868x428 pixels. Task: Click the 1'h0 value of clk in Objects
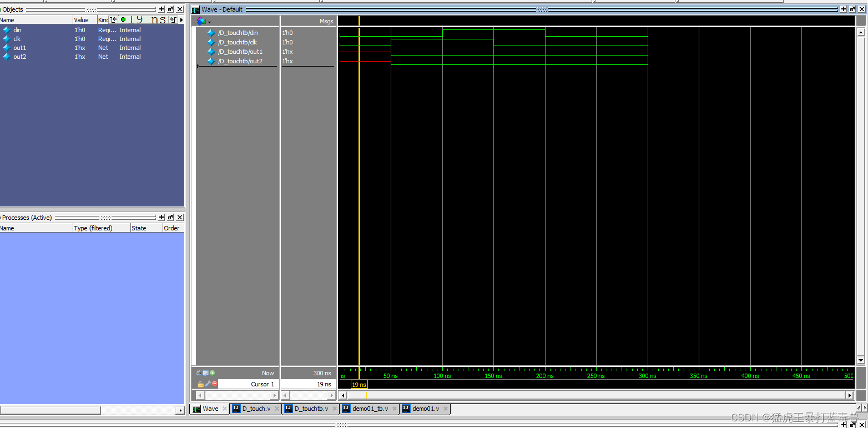click(x=80, y=39)
